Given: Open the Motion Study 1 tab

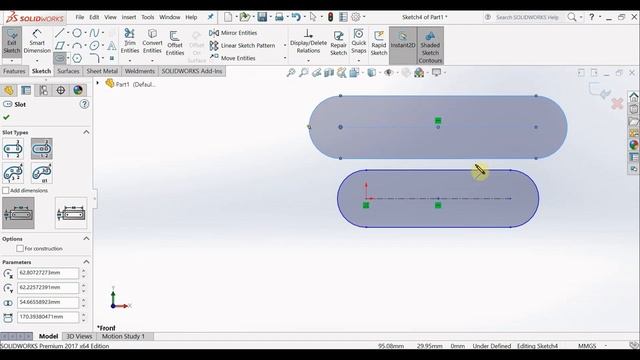Looking at the screenshot, I should tap(123, 336).
